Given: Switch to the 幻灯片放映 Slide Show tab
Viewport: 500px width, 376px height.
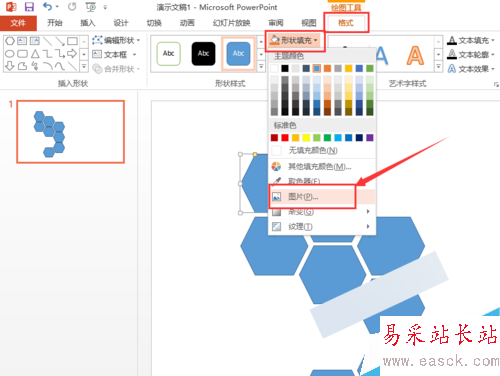Looking at the screenshot, I should point(231,23).
